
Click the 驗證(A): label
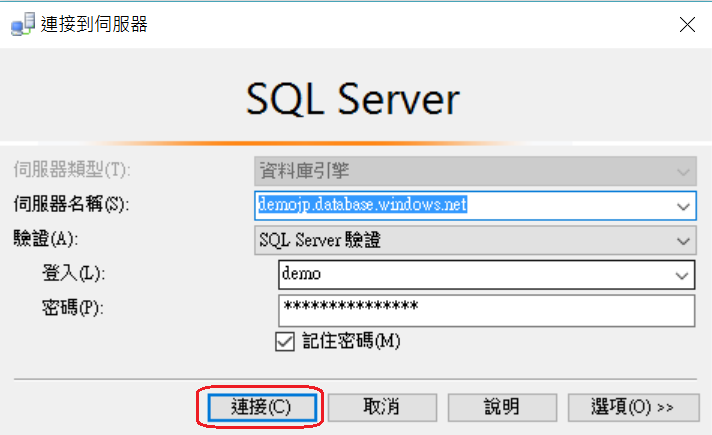point(46,238)
